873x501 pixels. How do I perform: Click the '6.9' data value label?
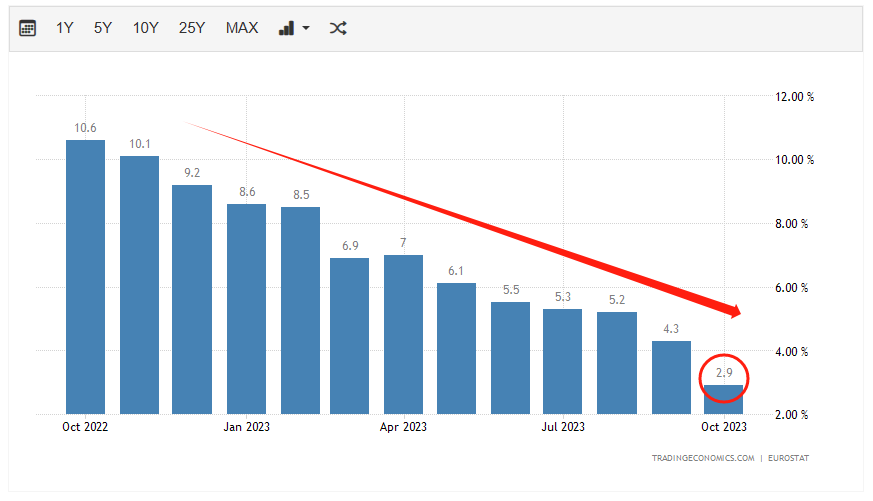click(x=350, y=245)
